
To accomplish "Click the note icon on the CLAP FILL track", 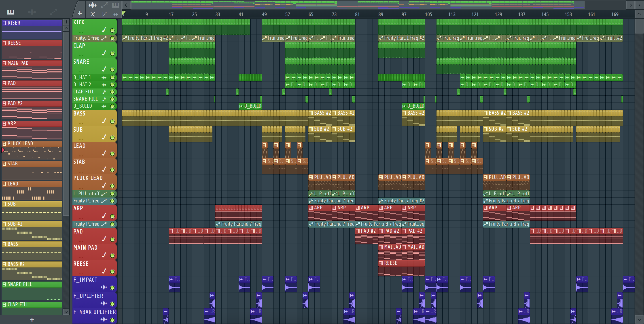I will (x=104, y=92).
